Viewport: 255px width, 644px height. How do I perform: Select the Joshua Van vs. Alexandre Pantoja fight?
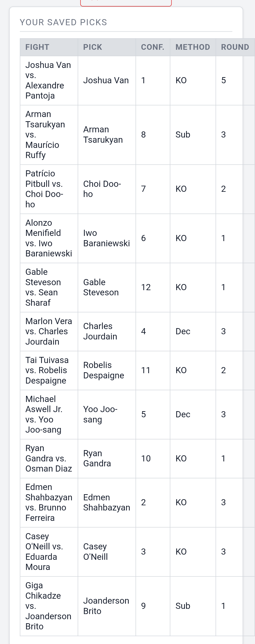click(49, 80)
